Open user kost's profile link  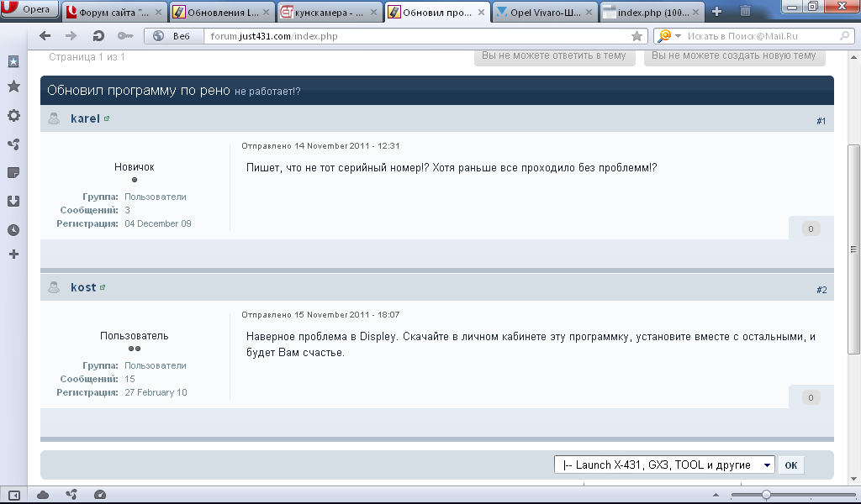coord(83,287)
